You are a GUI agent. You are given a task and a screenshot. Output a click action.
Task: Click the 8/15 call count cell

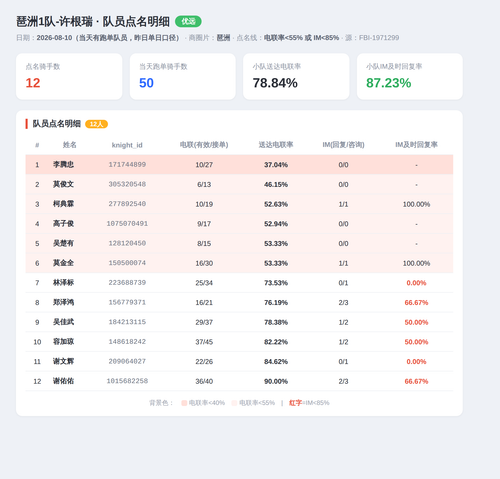pyautogui.click(x=204, y=243)
